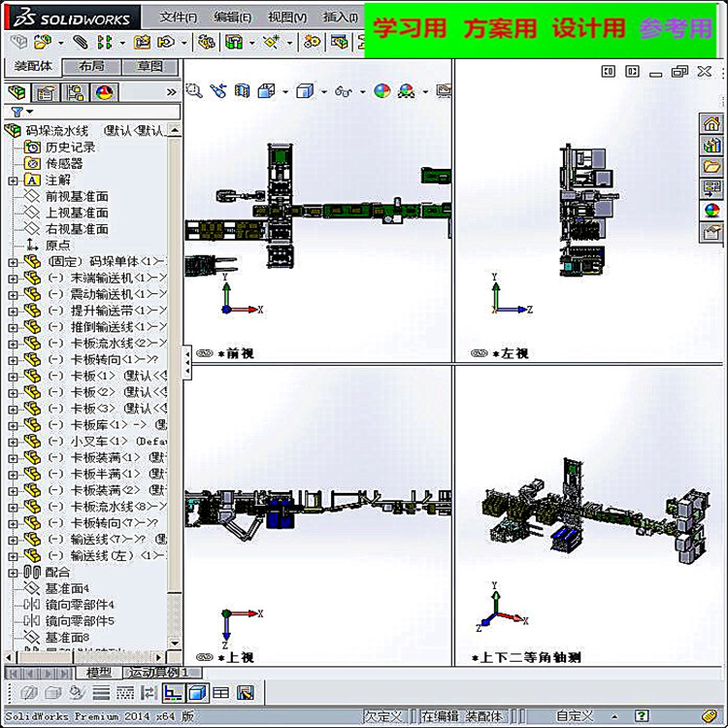The width and height of the screenshot is (728, 728).
Task: Expand the panel tabs chevron arrows
Action: tap(171, 92)
